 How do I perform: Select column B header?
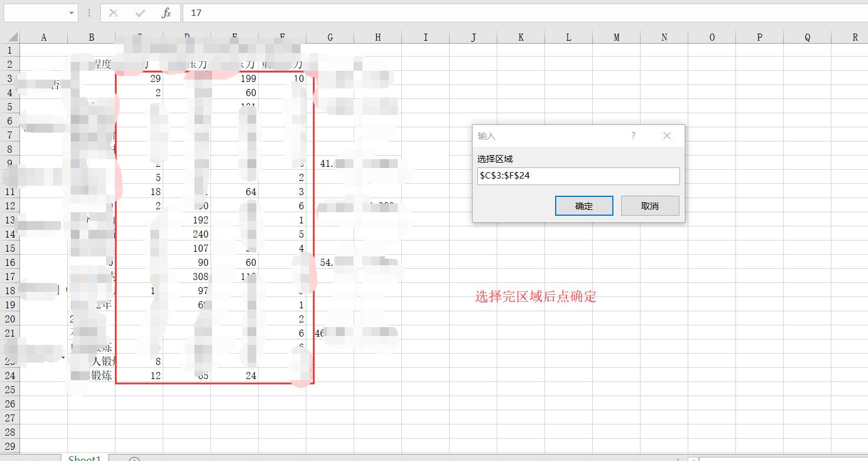coord(91,37)
